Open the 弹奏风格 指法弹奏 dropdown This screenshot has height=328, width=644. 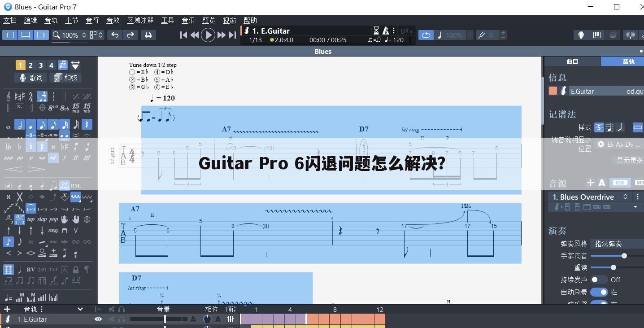[x=617, y=244]
